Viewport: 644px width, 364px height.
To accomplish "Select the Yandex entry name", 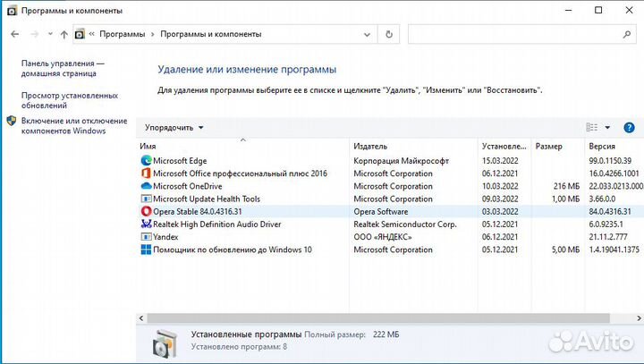I will [165, 237].
